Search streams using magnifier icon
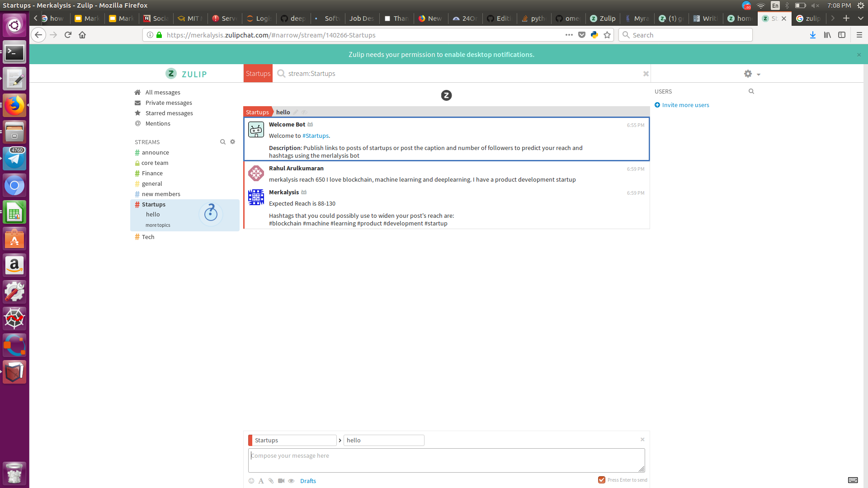The image size is (868, 488). click(x=223, y=142)
